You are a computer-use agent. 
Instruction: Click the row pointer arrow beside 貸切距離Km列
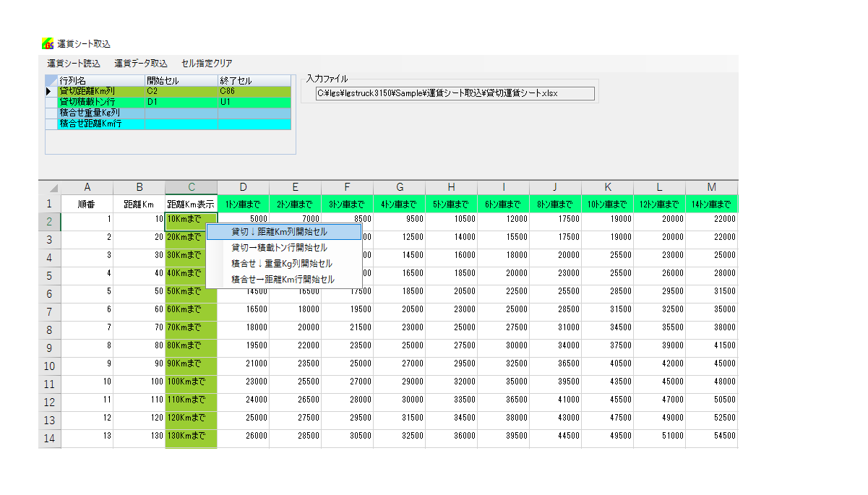click(x=49, y=92)
